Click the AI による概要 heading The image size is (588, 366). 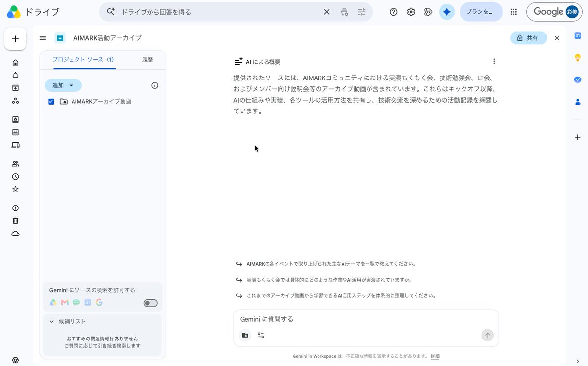coord(263,62)
